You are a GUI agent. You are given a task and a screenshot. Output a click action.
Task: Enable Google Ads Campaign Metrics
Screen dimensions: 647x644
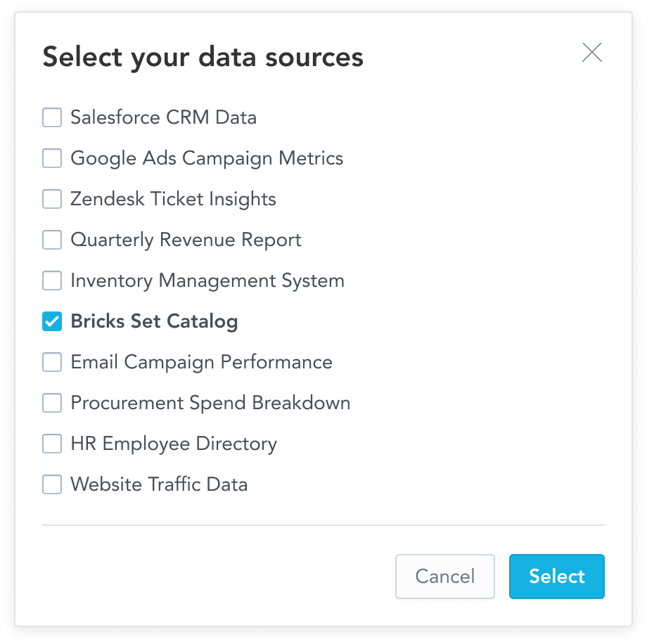tap(51, 158)
